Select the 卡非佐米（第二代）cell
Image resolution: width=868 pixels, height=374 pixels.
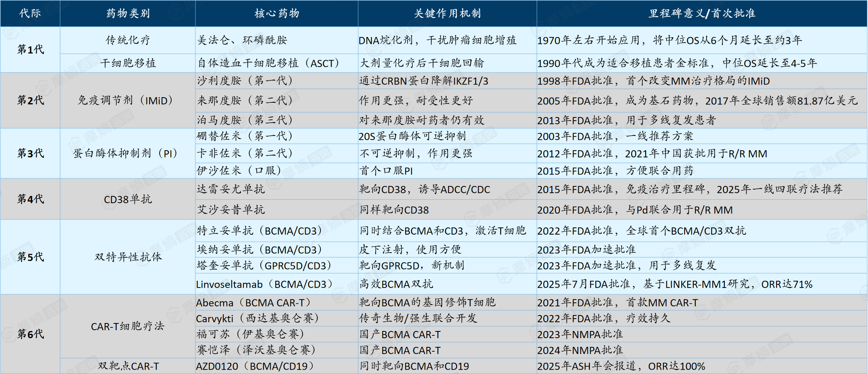pos(277,153)
